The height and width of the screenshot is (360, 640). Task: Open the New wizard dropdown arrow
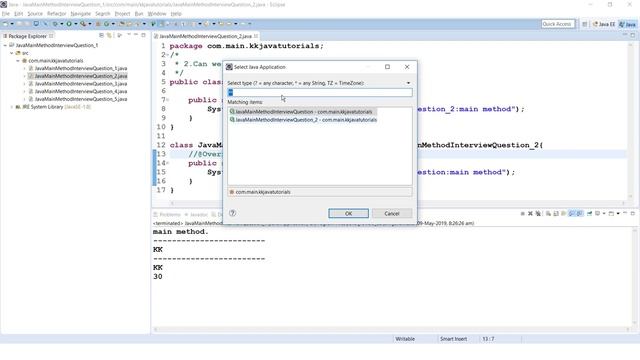pyautogui.click(x=12, y=24)
